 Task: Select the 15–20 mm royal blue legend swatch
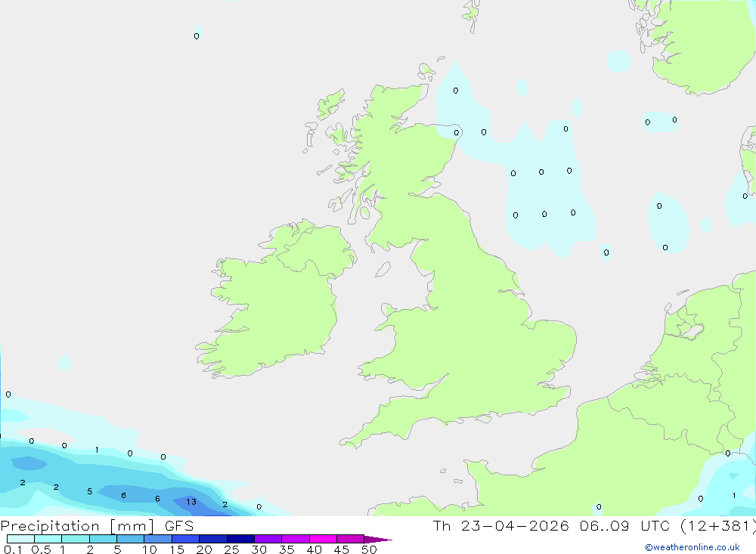[x=186, y=539]
